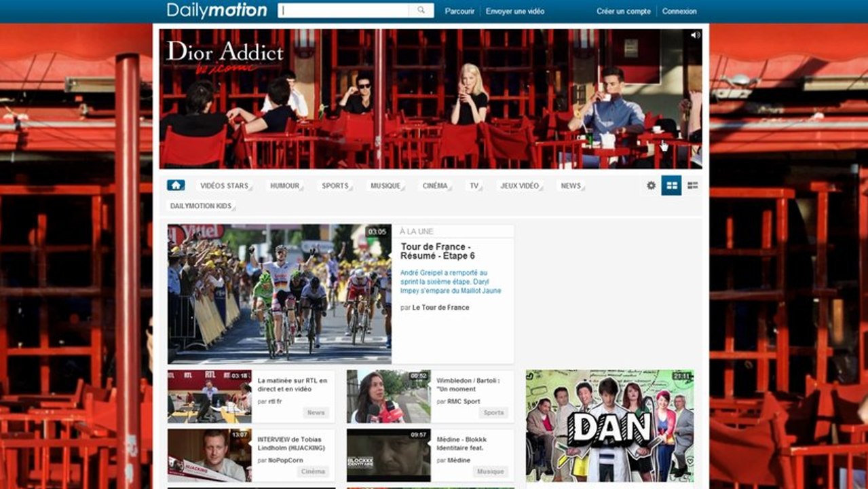The width and height of the screenshot is (868, 489).
Task: Visit the Le Tour de France channel
Action: (440, 308)
